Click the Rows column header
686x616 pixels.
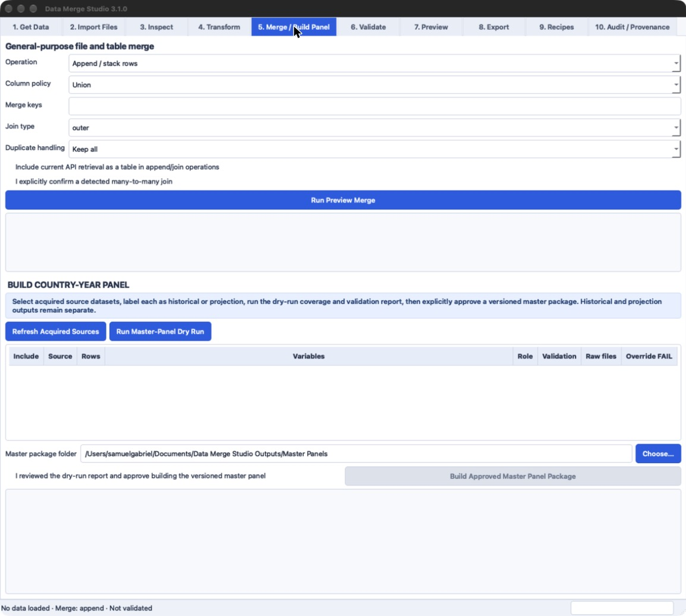point(91,356)
